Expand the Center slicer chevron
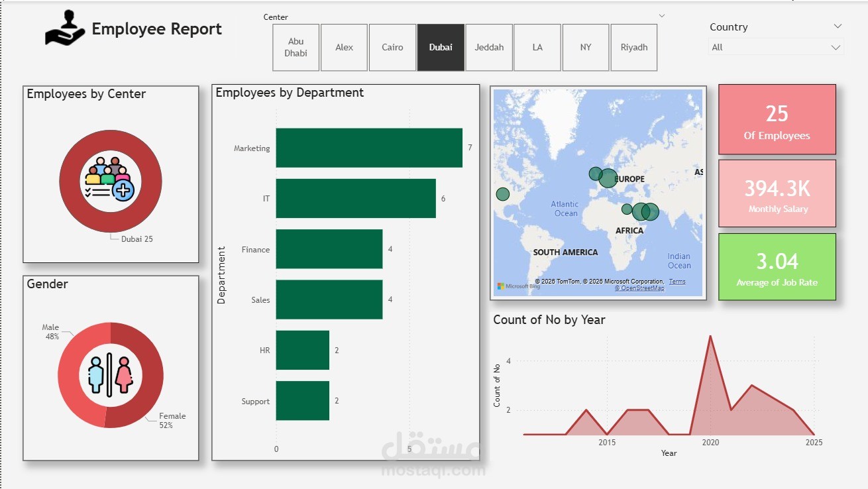Image resolution: width=868 pixels, height=489 pixels. click(x=661, y=15)
